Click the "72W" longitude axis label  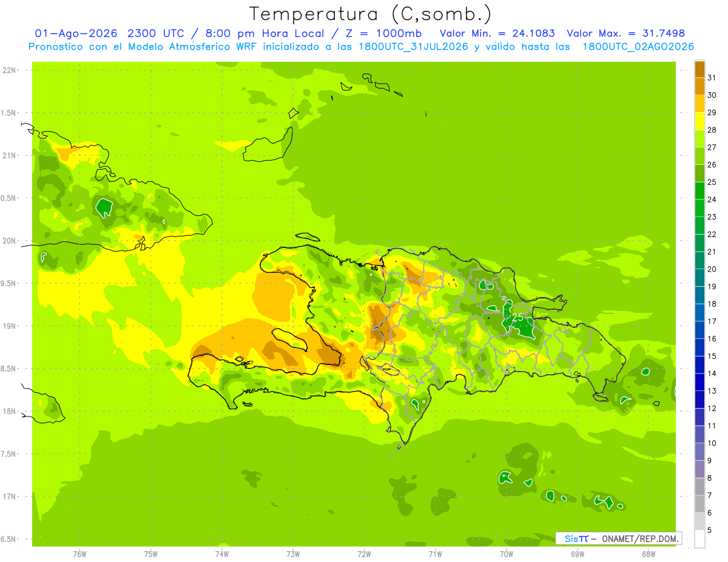click(x=364, y=554)
